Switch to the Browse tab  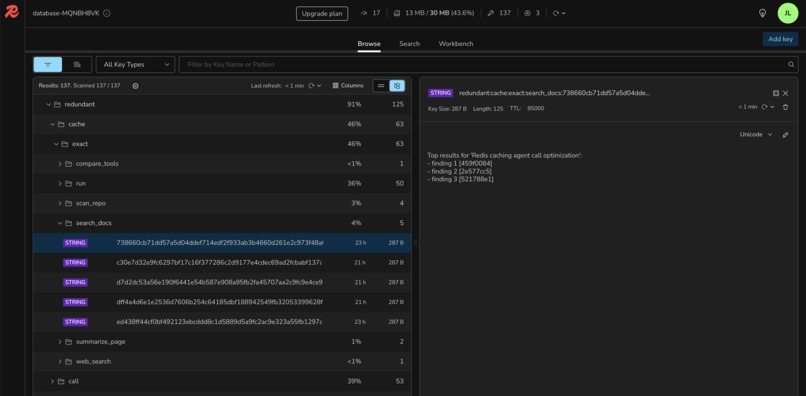369,44
